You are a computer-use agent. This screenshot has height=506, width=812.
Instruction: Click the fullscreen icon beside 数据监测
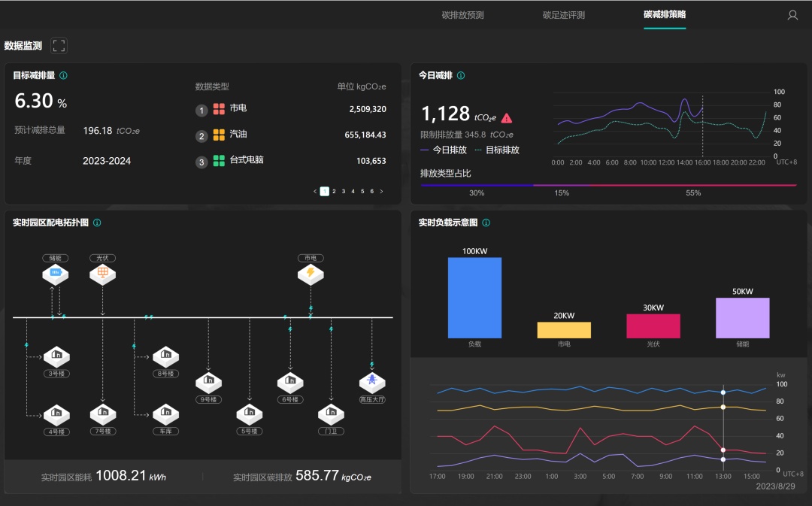(59, 46)
